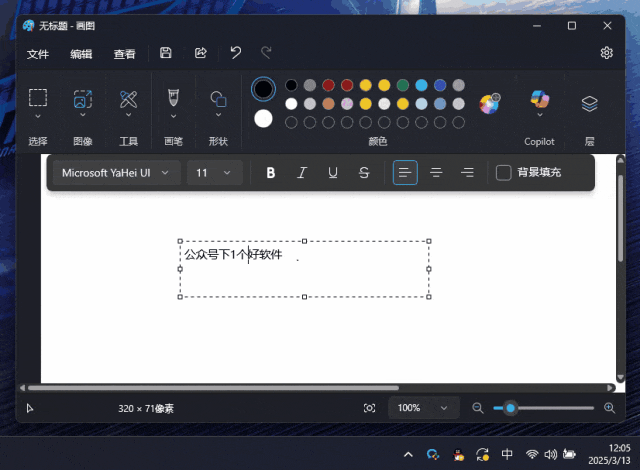This screenshot has width=640, height=470.
Task: Expand the Copilot dropdown chevron
Action: tap(540, 115)
